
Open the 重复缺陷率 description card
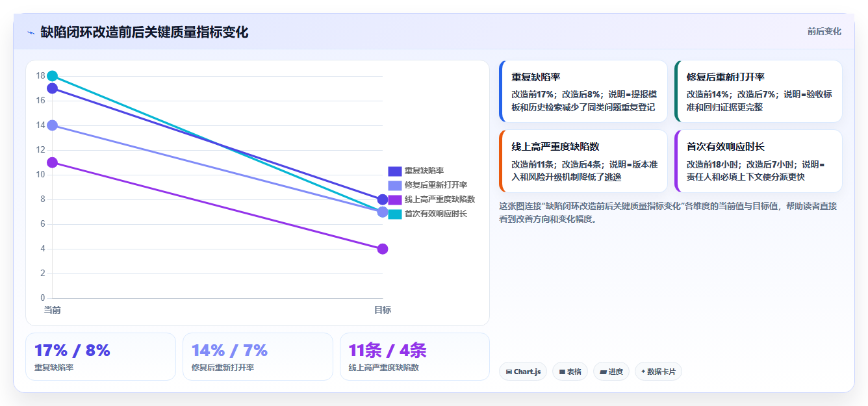pyautogui.click(x=583, y=92)
